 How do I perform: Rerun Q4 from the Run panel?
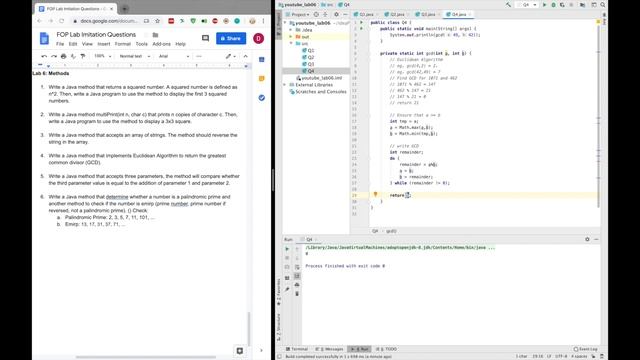click(287, 249)
